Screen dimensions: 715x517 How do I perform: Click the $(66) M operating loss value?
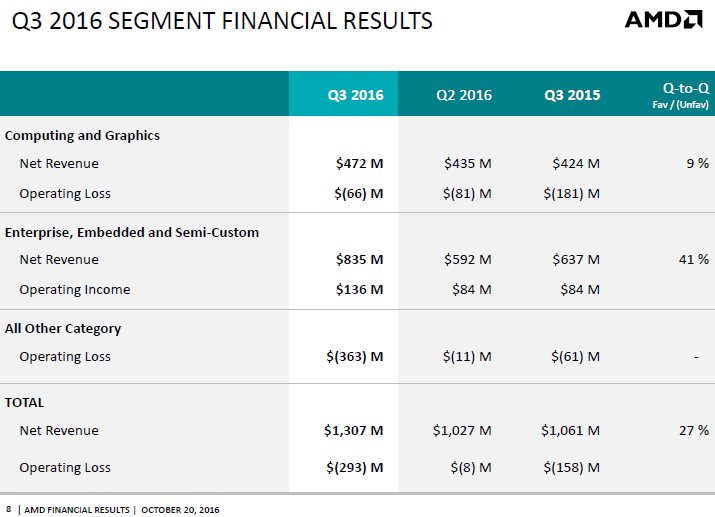359,193
